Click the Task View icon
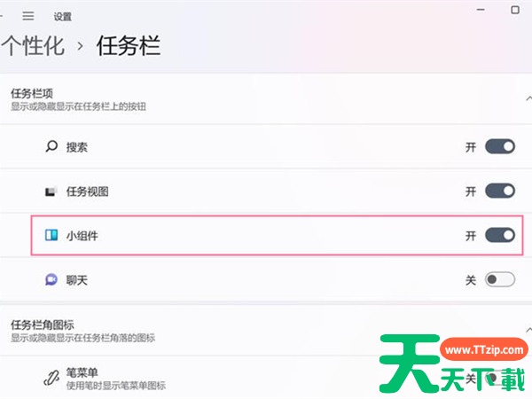 pyautogui.click(x=51, y=192)
